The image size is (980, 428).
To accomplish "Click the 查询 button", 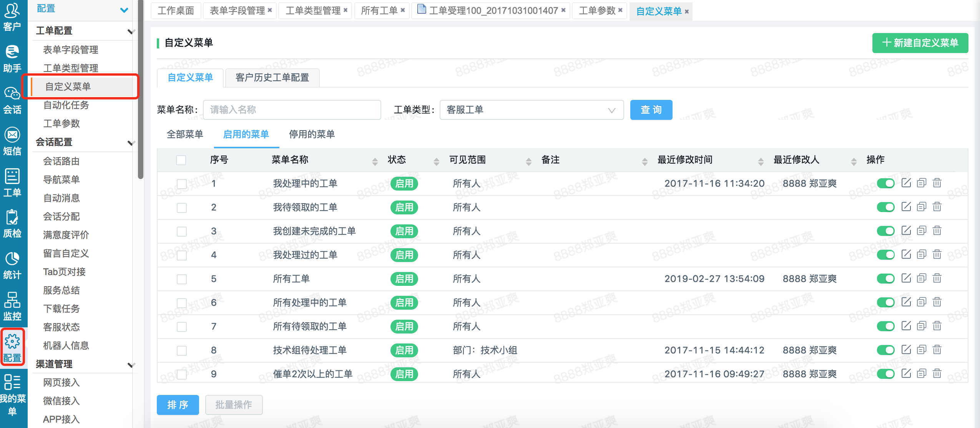I will (651, 110).
